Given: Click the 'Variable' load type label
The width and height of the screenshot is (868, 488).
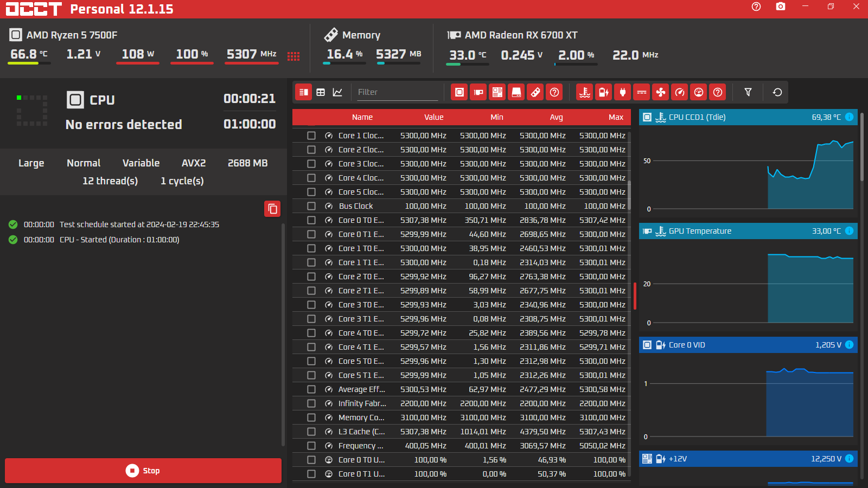Looking at the screenshot, I should [x=141, y=163].
